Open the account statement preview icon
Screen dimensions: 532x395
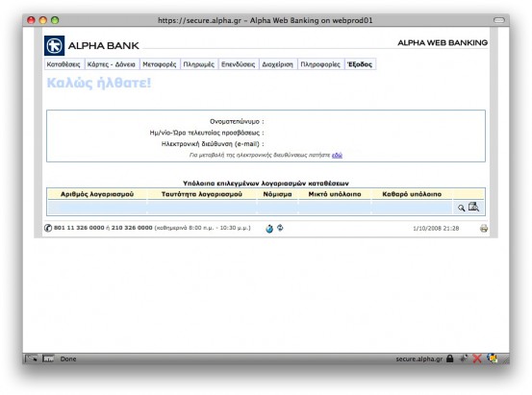click(x=473, y=207)
